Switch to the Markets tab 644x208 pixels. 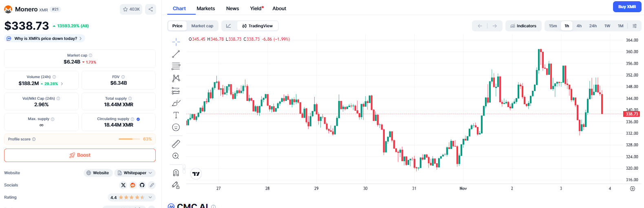coord(205,9)
